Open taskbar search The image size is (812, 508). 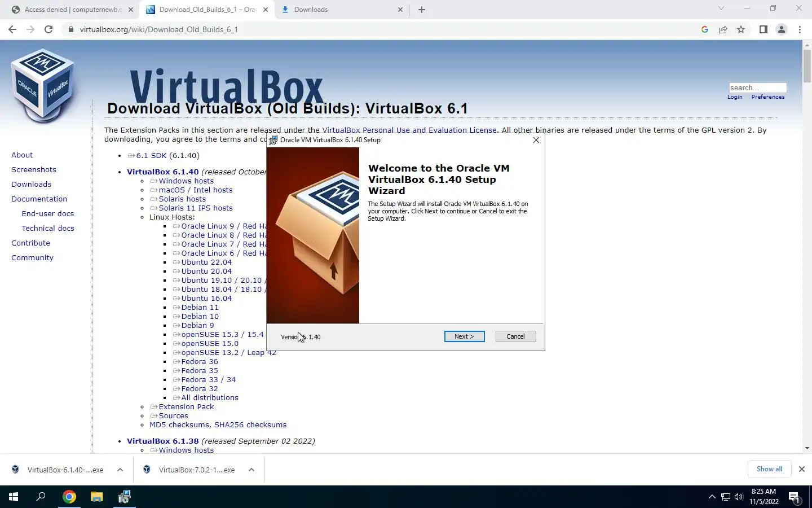tap(41, 497)
